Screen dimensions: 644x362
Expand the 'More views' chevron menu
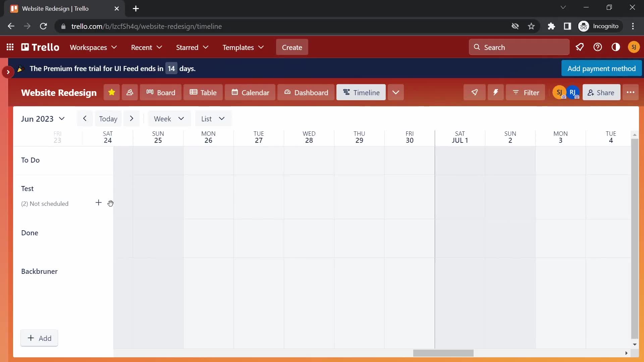point(395,93)
